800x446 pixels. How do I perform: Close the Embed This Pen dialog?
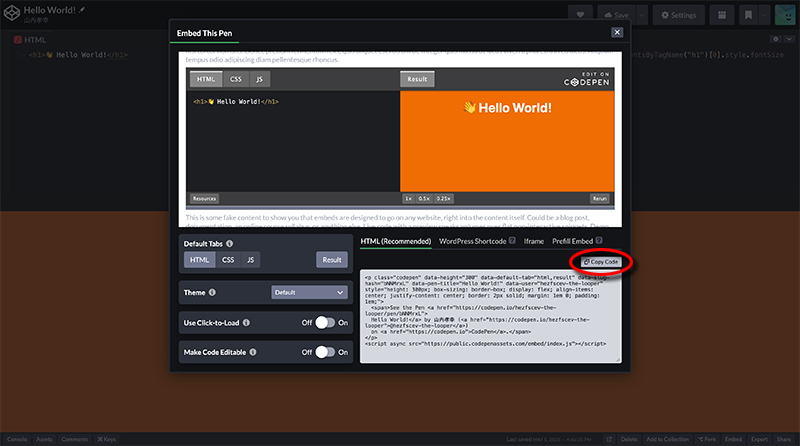[x=617, y=32]
